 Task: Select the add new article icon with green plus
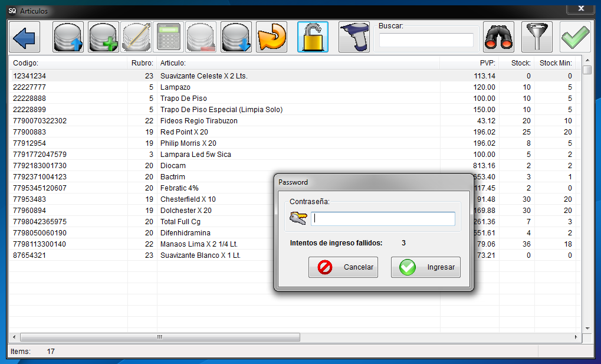coord(103,37)
